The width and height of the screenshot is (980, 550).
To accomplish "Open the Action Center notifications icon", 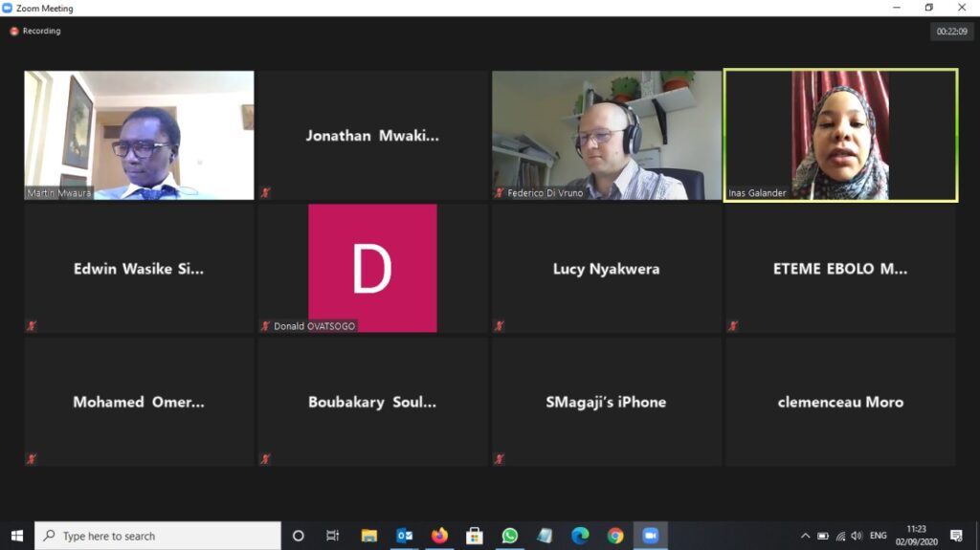I will pyautogui.click(x=956, y=536).
